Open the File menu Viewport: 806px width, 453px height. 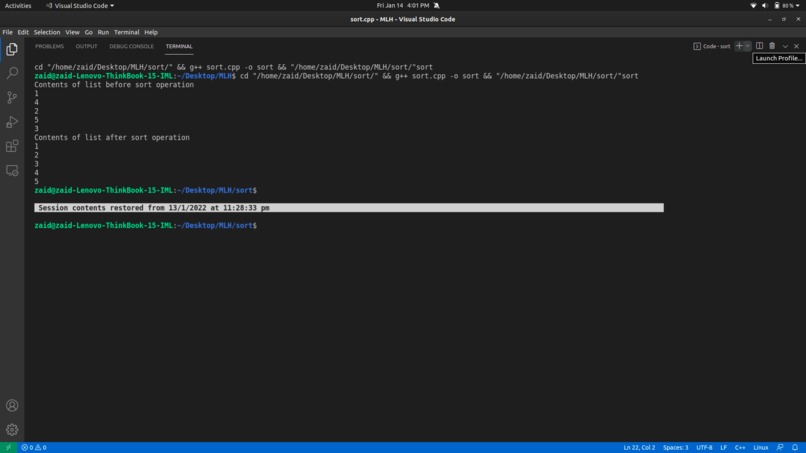click(8, 32)
